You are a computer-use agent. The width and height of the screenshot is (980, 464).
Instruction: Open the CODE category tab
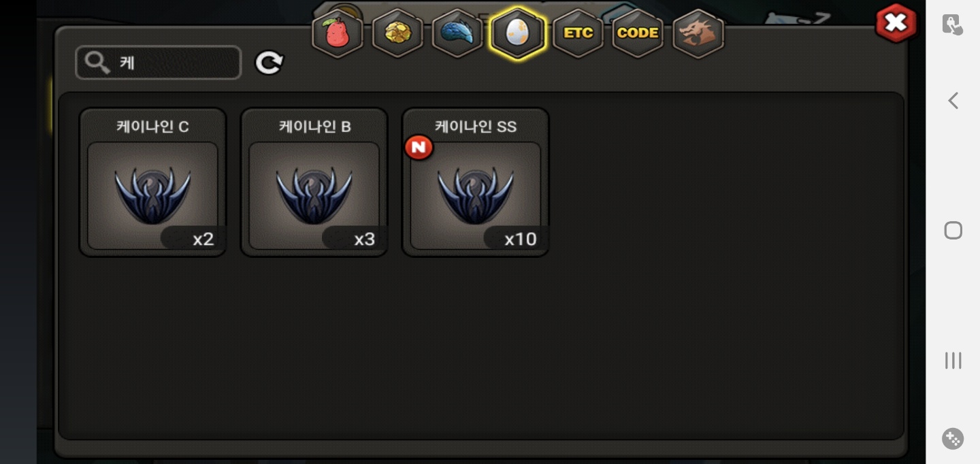coord(638,33)
